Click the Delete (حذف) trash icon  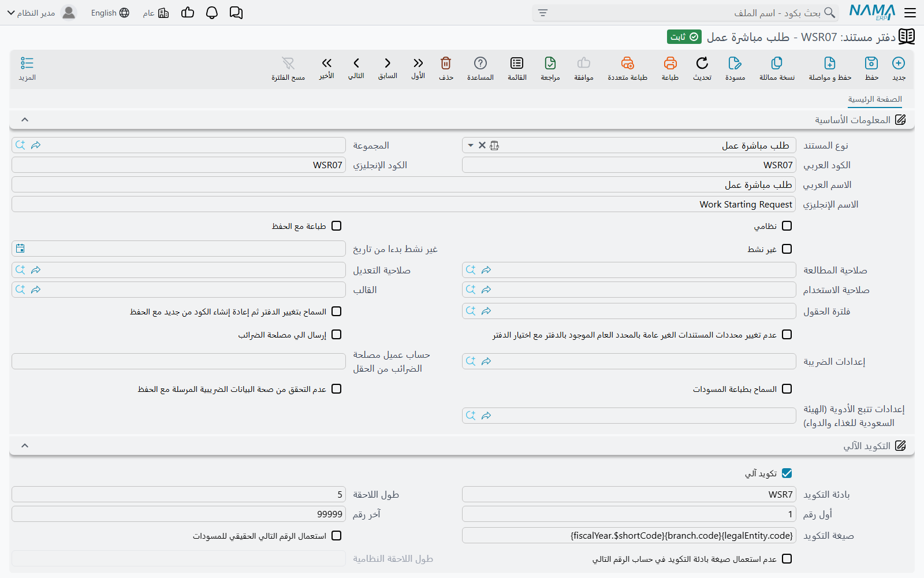pos(446,63)
